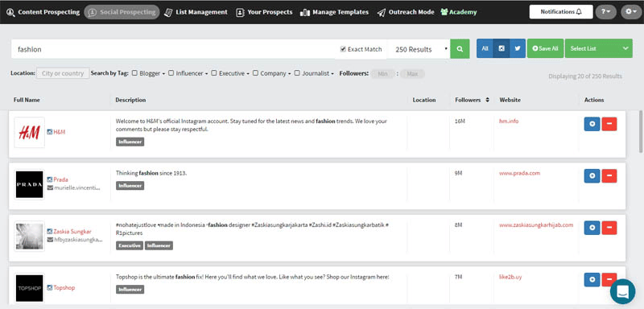Expand the Influencer tag dropdown arrow
The height and width of the screenshot is (309, 644).
click(x=206, y=74)
